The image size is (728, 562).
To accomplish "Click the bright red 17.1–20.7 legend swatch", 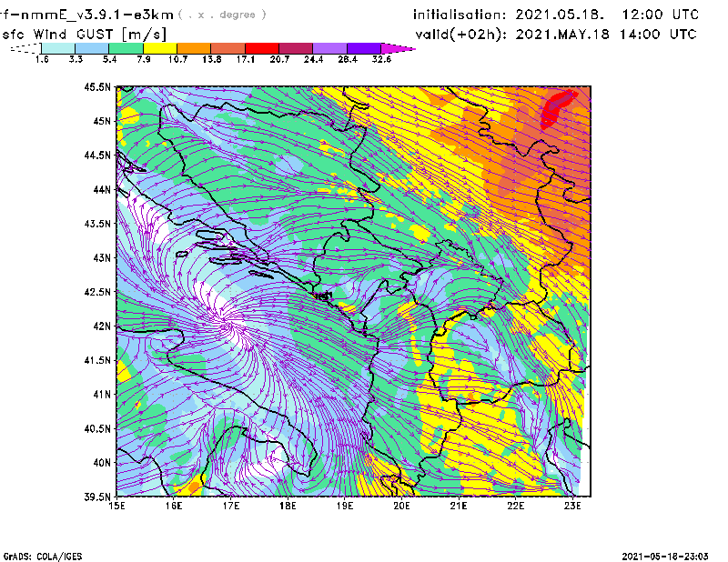I will (262, 48).
